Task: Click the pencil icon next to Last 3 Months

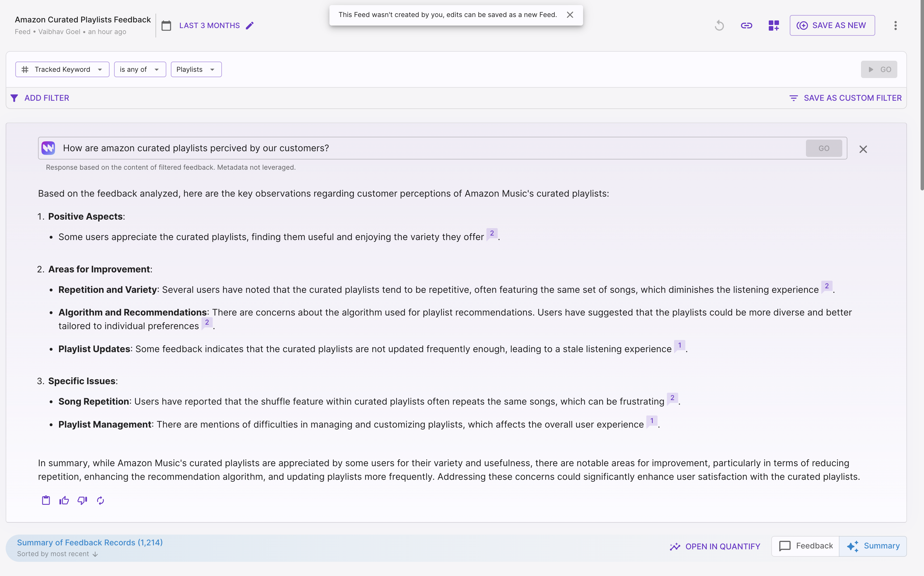Action: (249, 26)
